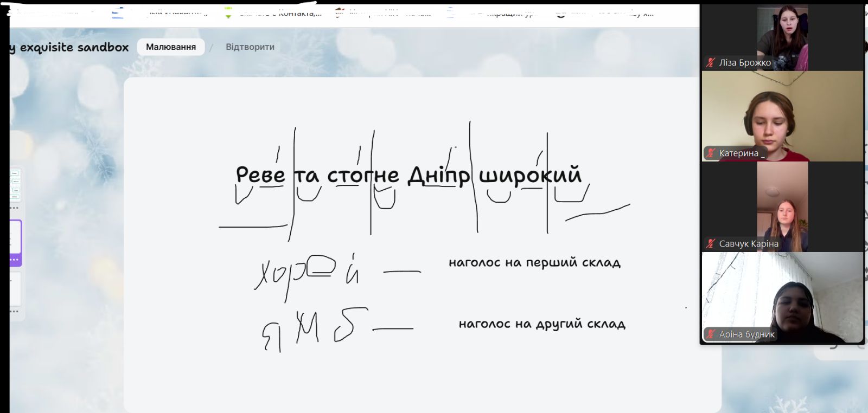Click muted microphone icon beside Катерина

(710, 153)
